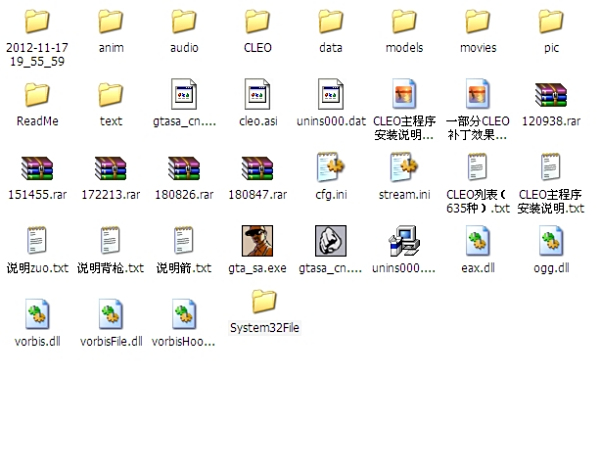The width and height of the screenshot is (600, 472).
Task: Select the CLEO folder icon
Action: [258, 21]
